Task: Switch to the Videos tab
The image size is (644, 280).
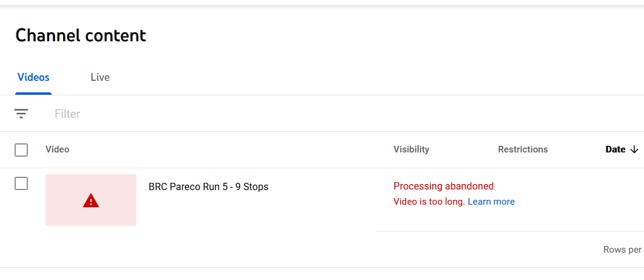Action: [x=33, y=77]
